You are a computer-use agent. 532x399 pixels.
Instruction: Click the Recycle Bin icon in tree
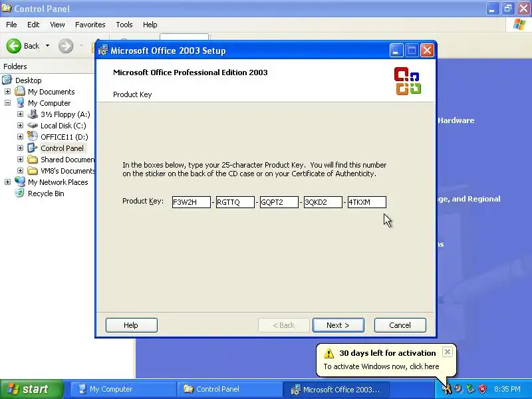click(x=20, y=193)
